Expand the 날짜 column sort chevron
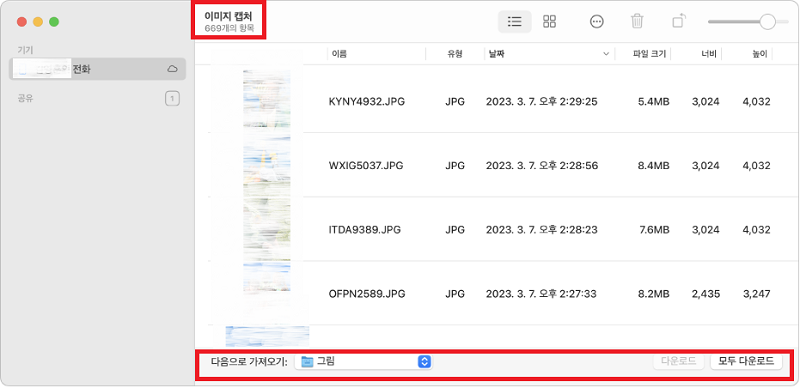The image size is (800, 388). 606,54
